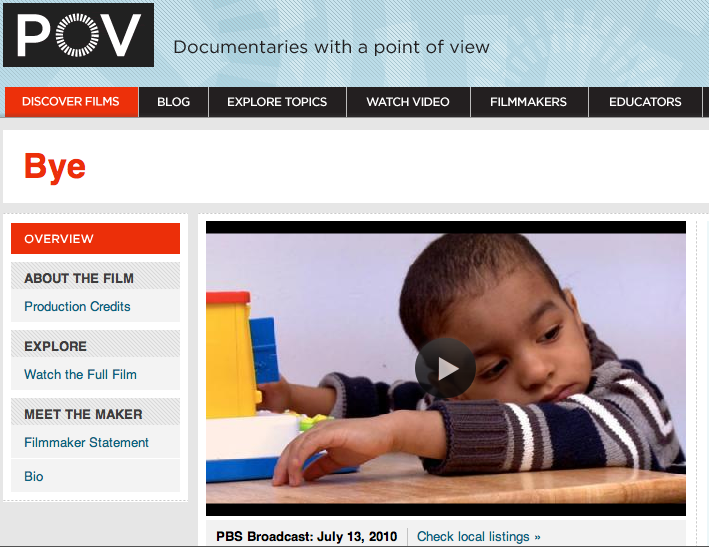Open the Production Credits link
The width and height of the screenshot is (709, 547).
tap(77, 307)
